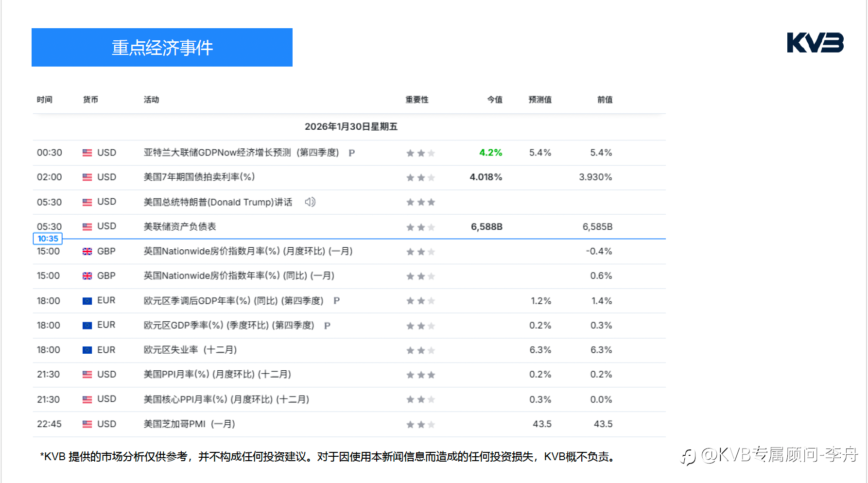The width and height of the screenshot is (868, 483).
Task: Click the 货币 column header
Action: click(90, 100)
